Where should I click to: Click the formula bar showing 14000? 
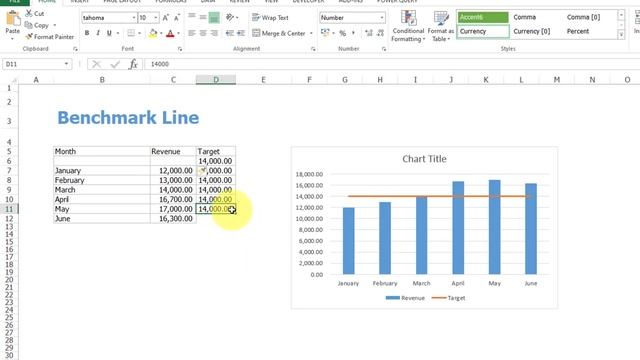392,64
